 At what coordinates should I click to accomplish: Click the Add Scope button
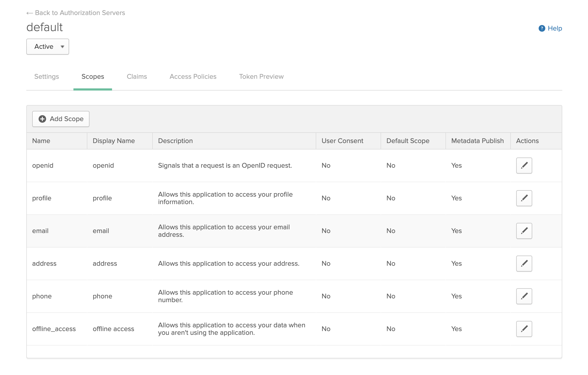tap(61, 119)
